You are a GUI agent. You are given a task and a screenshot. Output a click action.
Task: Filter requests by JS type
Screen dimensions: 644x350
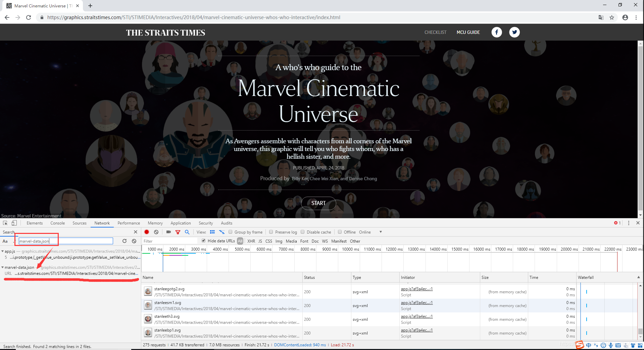point(260,241)
